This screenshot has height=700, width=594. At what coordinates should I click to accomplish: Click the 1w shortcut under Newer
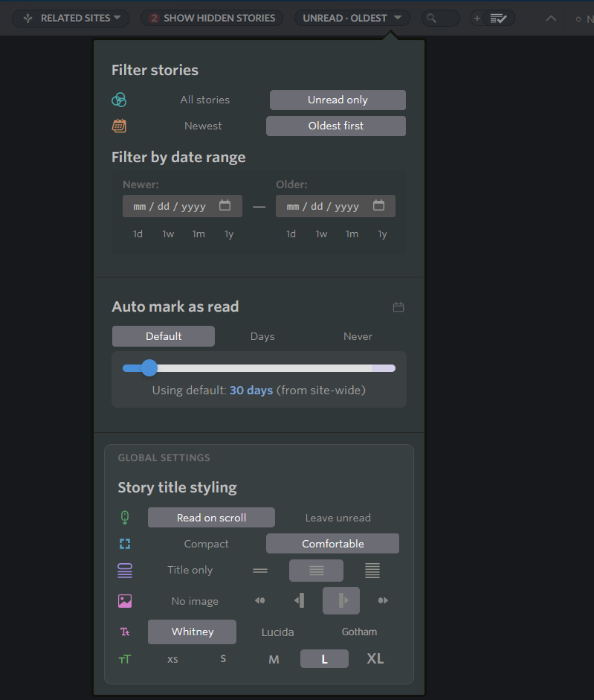click(x=168, y=234)
